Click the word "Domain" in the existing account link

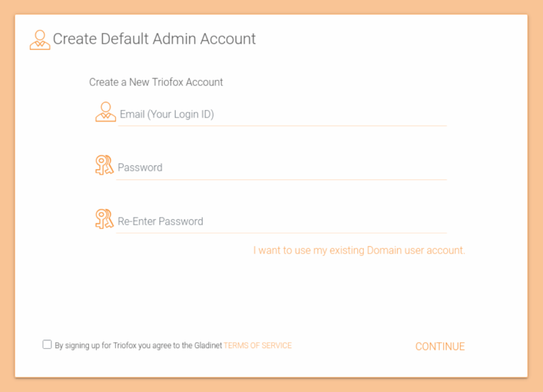(x=381, y=250)
